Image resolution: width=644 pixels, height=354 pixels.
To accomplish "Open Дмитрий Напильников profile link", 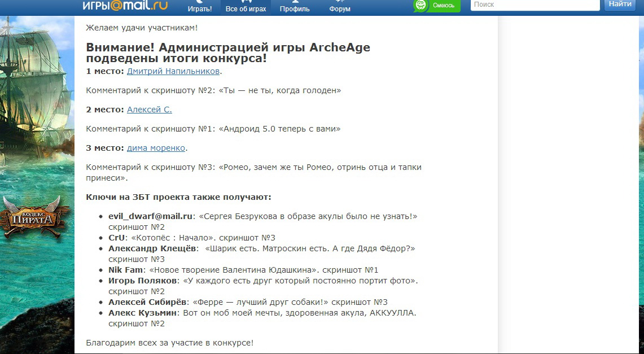I will pyautogui.click(x=173, y=71).
